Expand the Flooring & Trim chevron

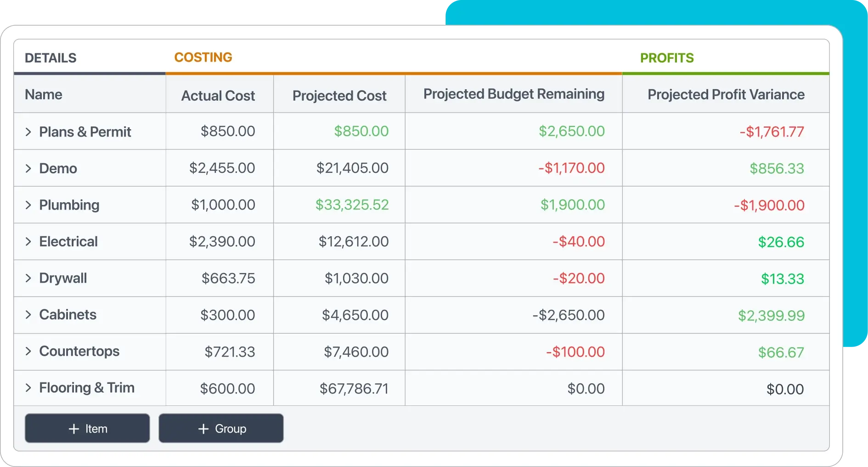(x=28, y=388)
